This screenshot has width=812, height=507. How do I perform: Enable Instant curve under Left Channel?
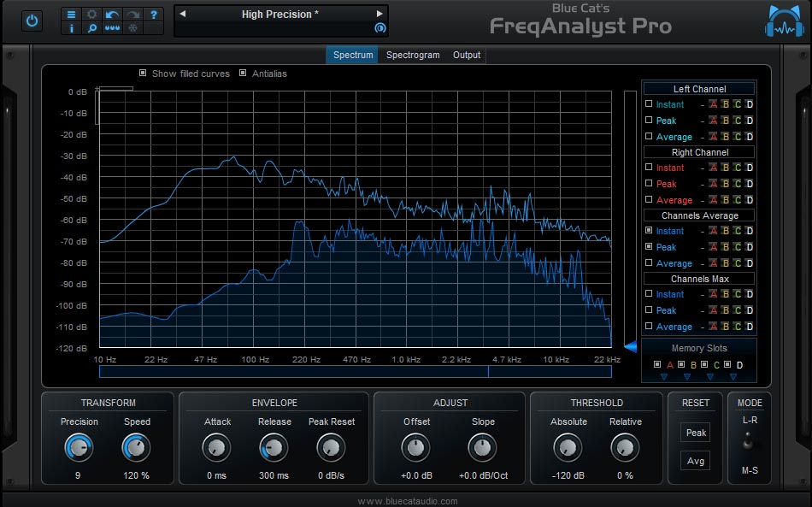tap(647, 104)
